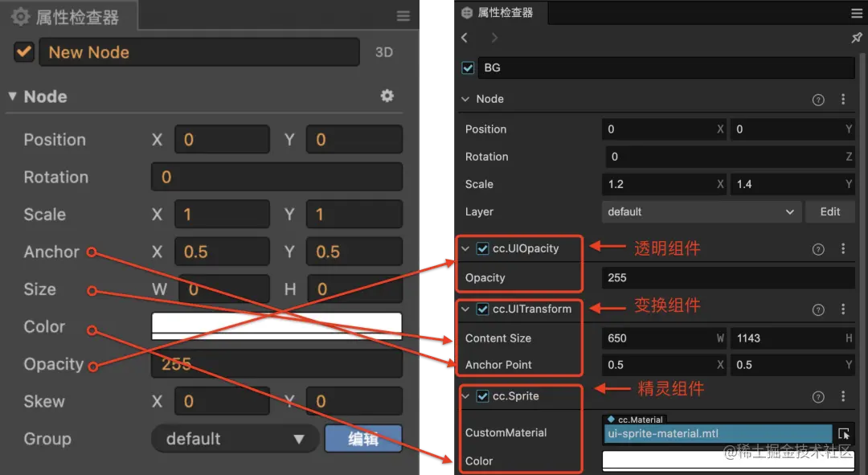
Task: Click right panel Position Y field
Action: [x=792, y=129]
